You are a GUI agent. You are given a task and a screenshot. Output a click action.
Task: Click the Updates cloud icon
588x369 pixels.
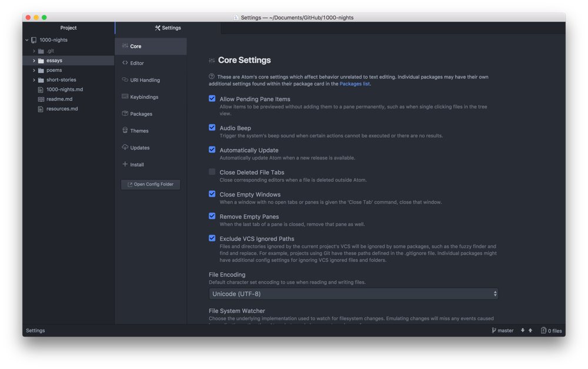coord(125,147)
